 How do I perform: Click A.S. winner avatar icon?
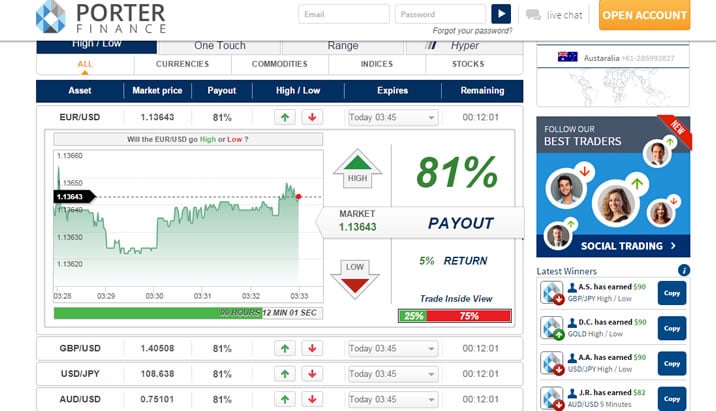click(552, 293)
